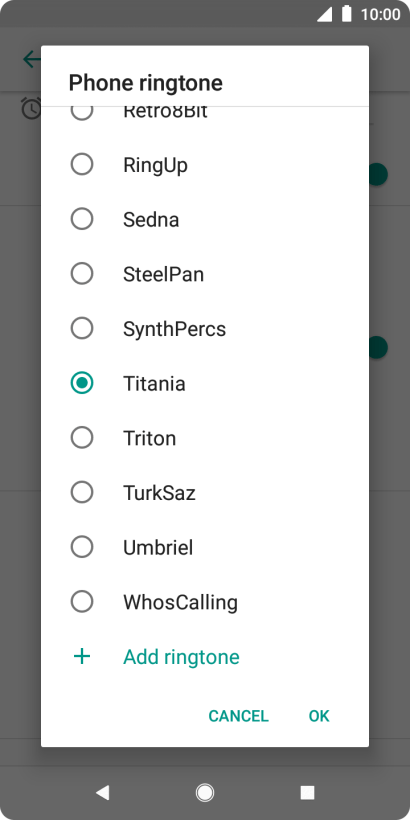Tap the recent apps square button
Image resolution: width=410 pixels, height=820 pixels.
click(308, 793)
